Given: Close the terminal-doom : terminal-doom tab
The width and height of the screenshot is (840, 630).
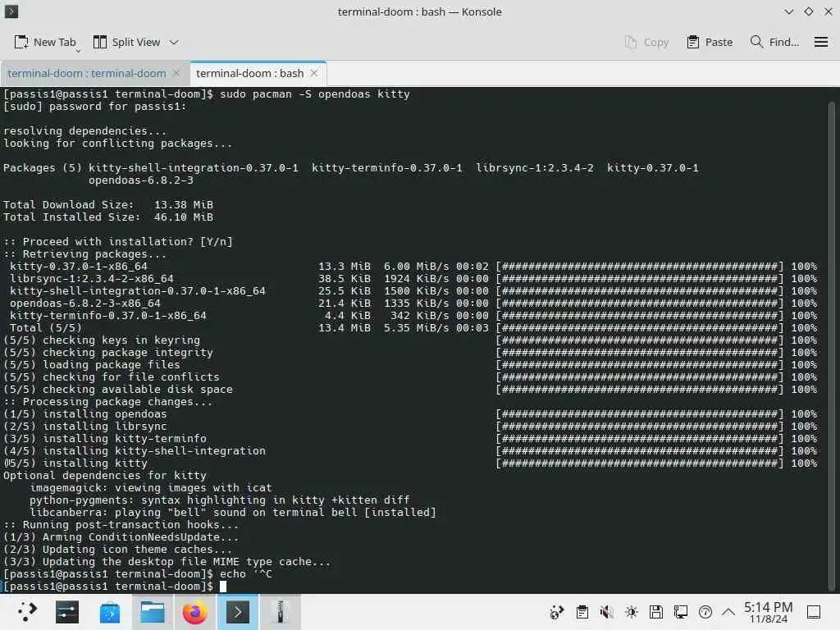Looking at the screenshot, I should [176, 73].
